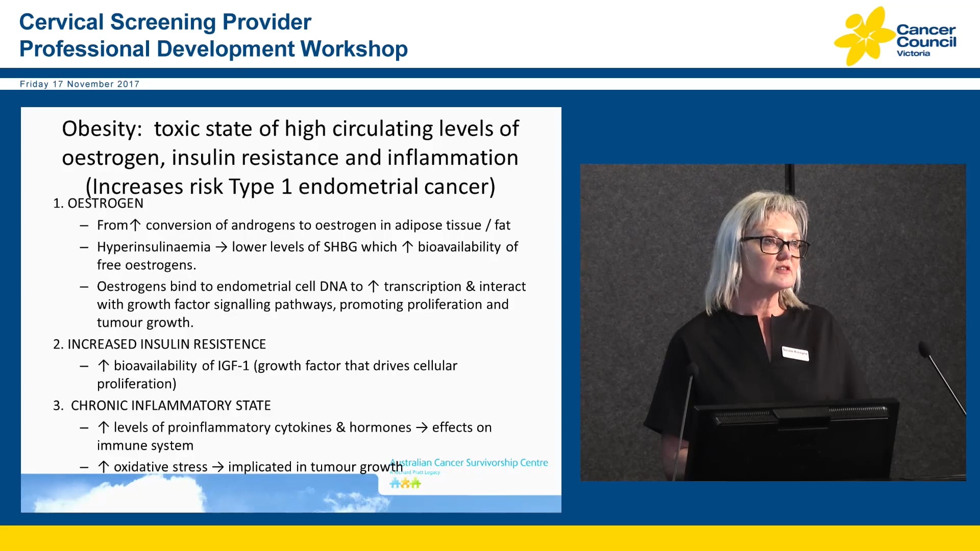980x551 pixels.
Task: Click the 'Cervical Screening Provider' header title
Action: tap(165, 21)
